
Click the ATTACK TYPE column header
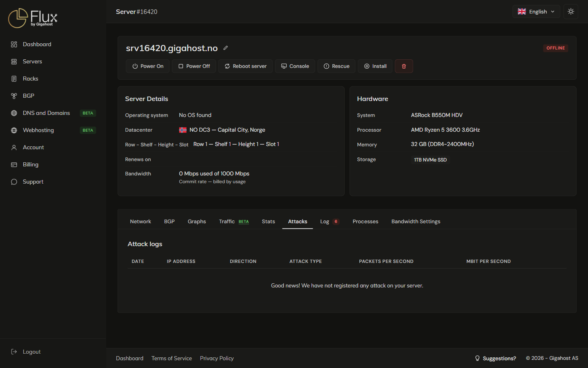pos(305,261)
